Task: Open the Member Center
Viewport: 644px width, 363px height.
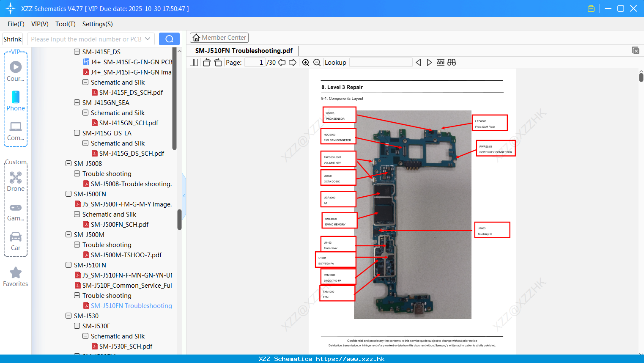Action: [219, 38]
